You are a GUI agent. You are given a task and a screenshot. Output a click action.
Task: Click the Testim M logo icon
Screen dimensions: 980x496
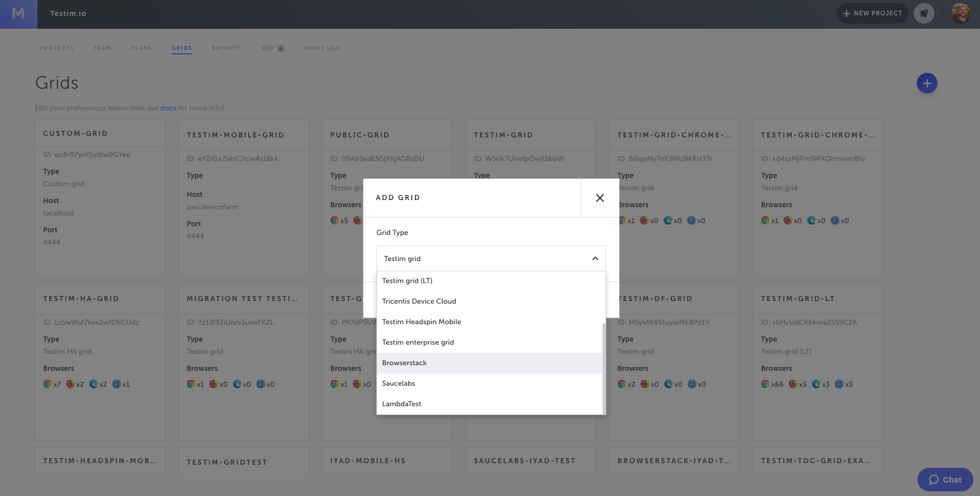click(x=18, y=14)
